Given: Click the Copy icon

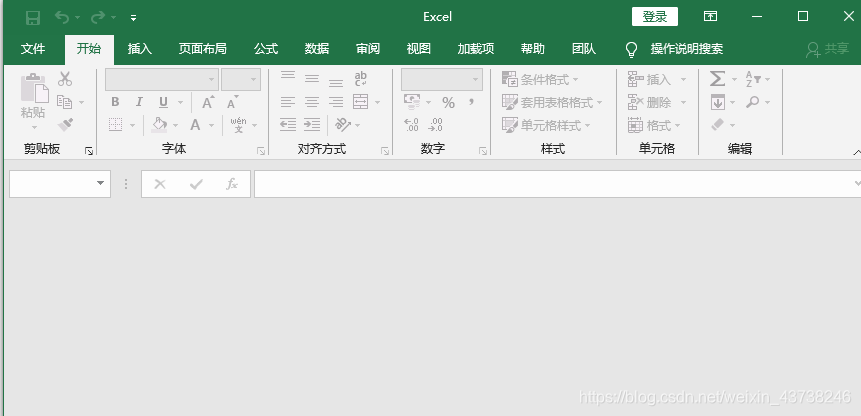Looking at the screenshot, I should pyautogui.click(x=65, y=102).
